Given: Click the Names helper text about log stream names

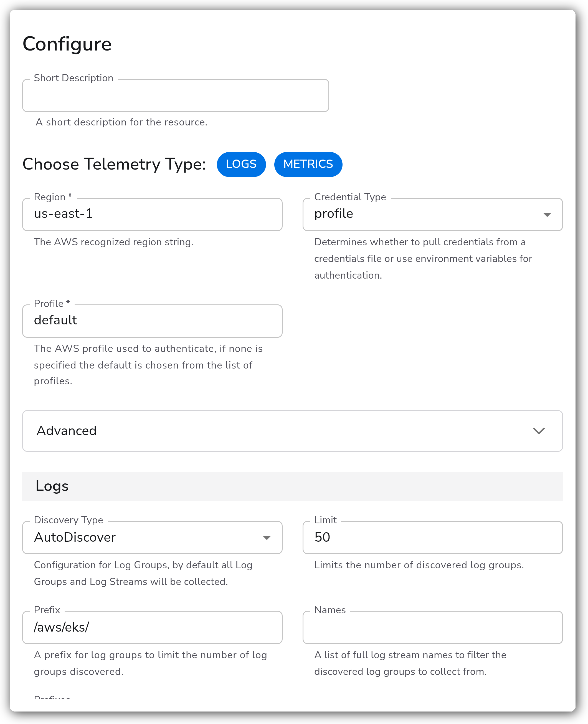Looking at the screenshot, I should [410, 663].
